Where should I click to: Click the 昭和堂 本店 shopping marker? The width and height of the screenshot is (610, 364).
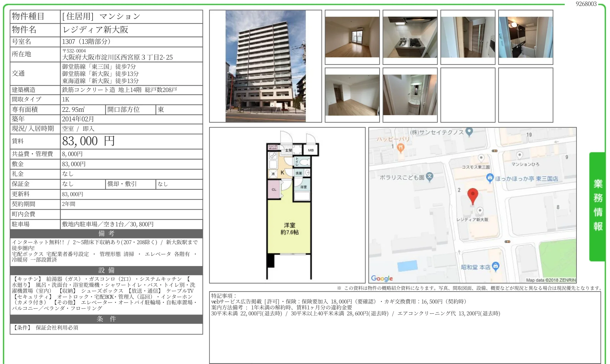(x=495, y=266)
